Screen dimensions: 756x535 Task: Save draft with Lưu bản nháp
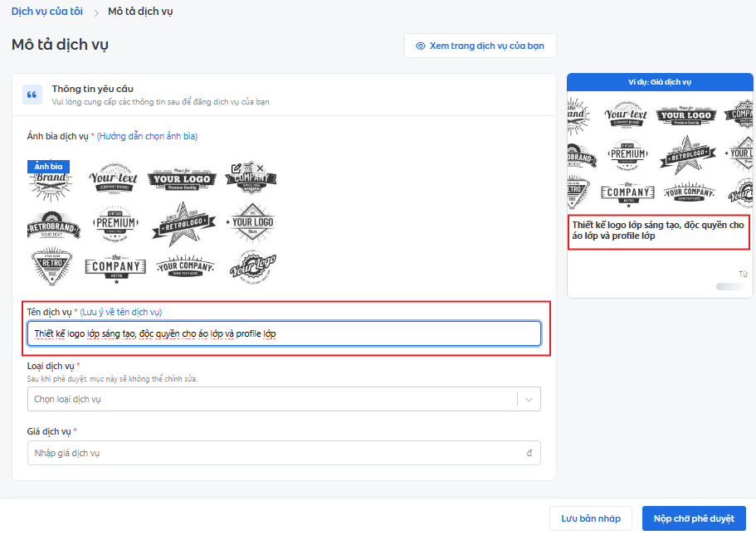click(x=590, y=518)
